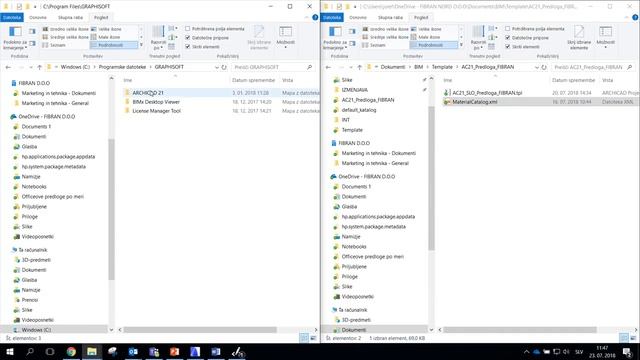Open Windows Start menu
This screenshot has height=360, width=640.
tap(9, 351)
